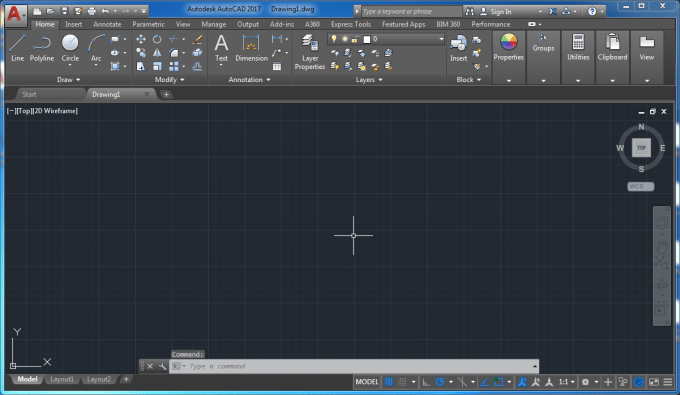Viewport: 680px width, 395px height.
Task: Toggle polar tracking in status bar
Action: [x=440, y=382]
